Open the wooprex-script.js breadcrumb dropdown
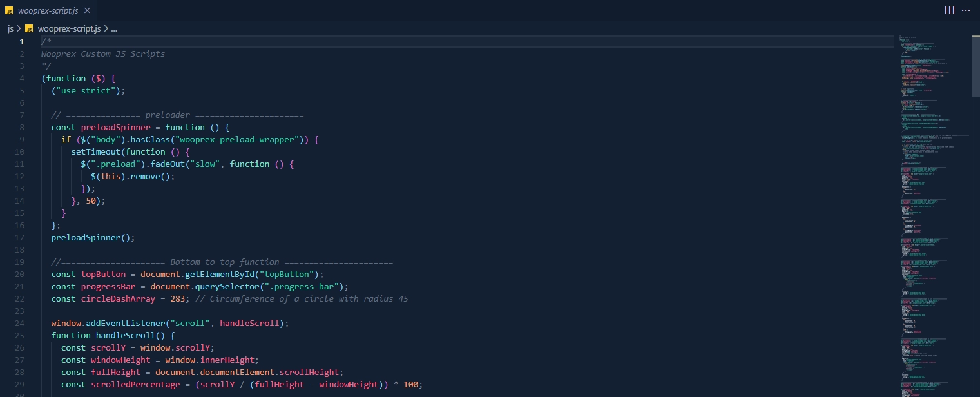 tap(69, 29)
